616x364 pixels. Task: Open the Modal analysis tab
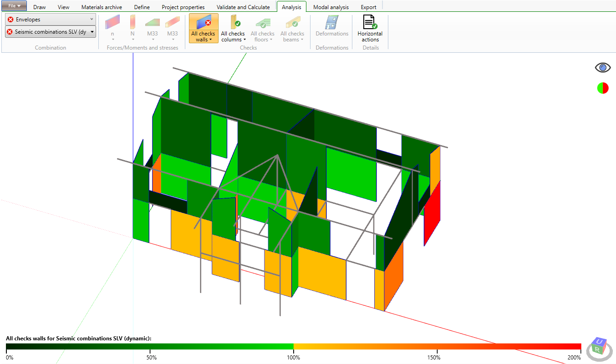(x=331, y=7)
